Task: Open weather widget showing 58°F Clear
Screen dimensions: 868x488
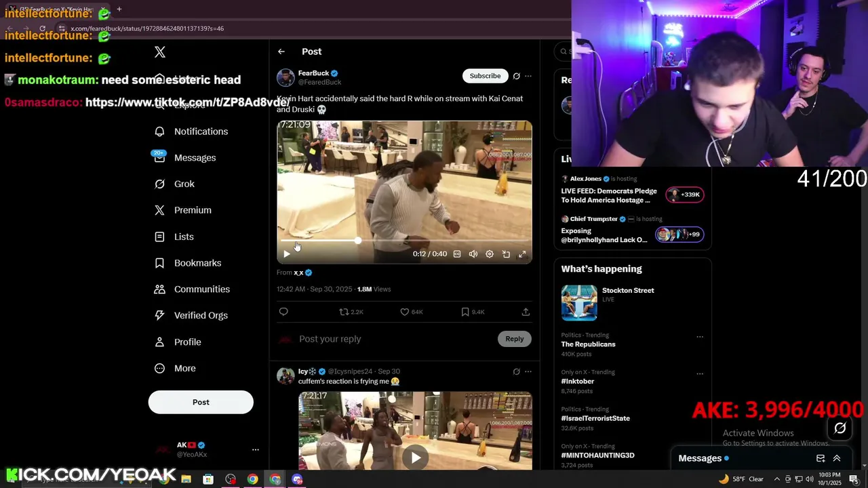Action: (x=741, y=479)
